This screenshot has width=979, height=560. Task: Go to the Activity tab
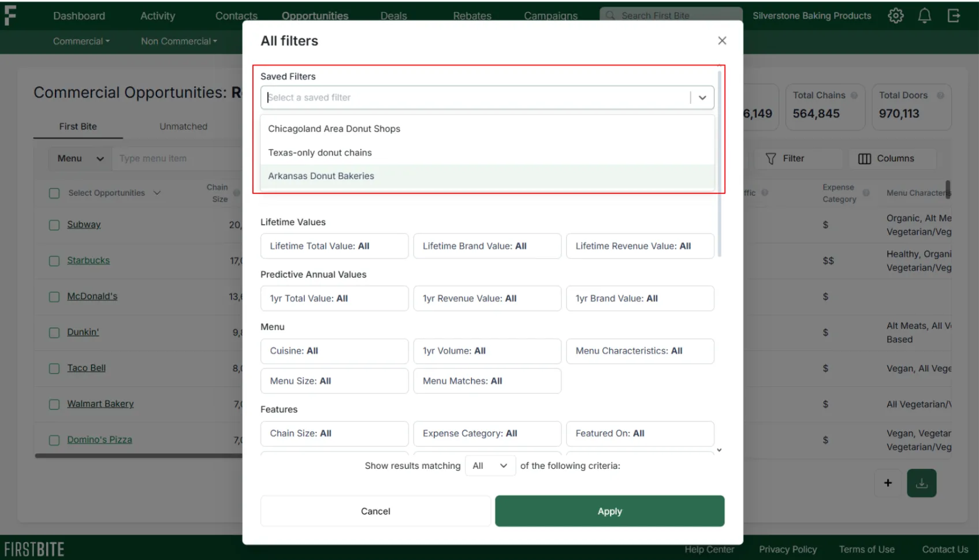158,16
